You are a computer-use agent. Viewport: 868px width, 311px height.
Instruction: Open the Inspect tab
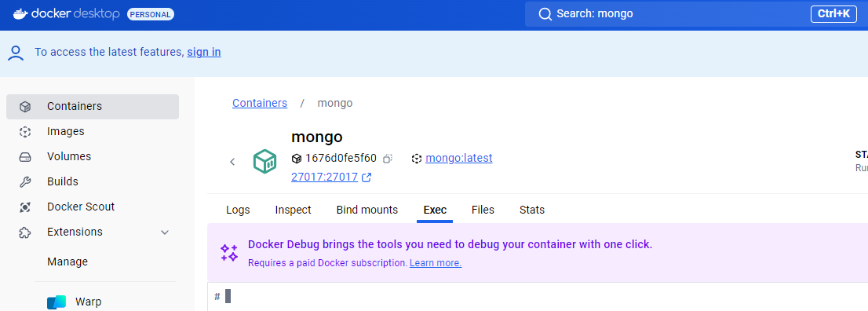click(x=293, y=210)
